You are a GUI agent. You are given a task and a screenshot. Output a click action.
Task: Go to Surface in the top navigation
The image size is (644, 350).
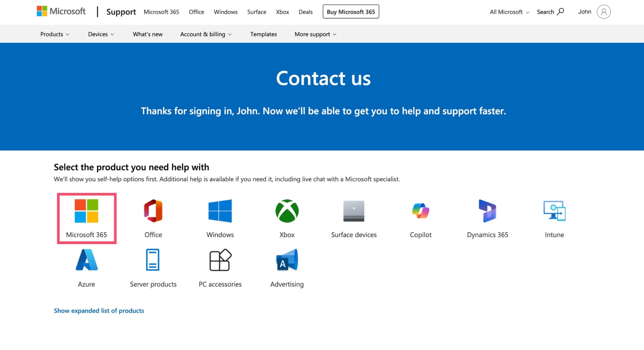(x=256, y=12)
